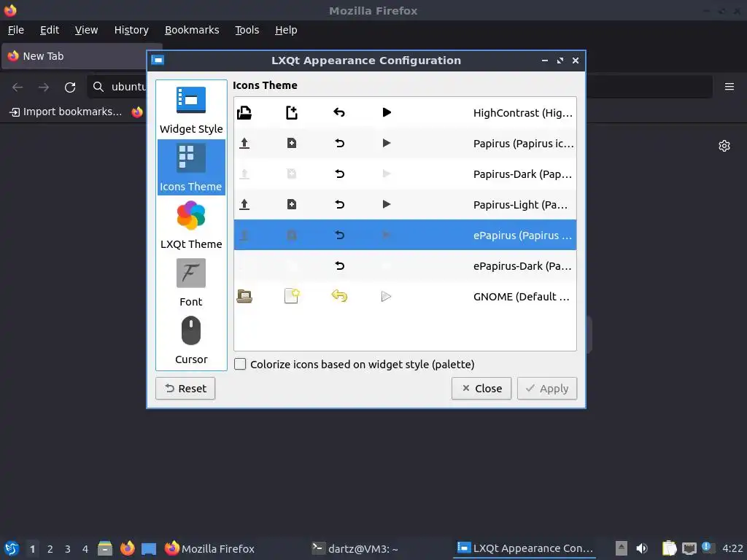This screenshot has width=747, height=560.
Task: Switch to desktop workspace 3
Action: [x=68, y=549]
